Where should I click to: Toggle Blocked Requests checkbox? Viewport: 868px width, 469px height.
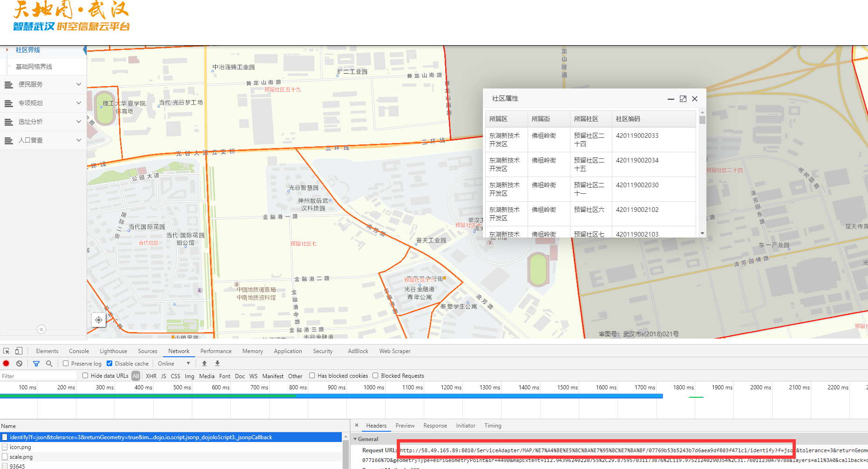click(x=375, y=375)
